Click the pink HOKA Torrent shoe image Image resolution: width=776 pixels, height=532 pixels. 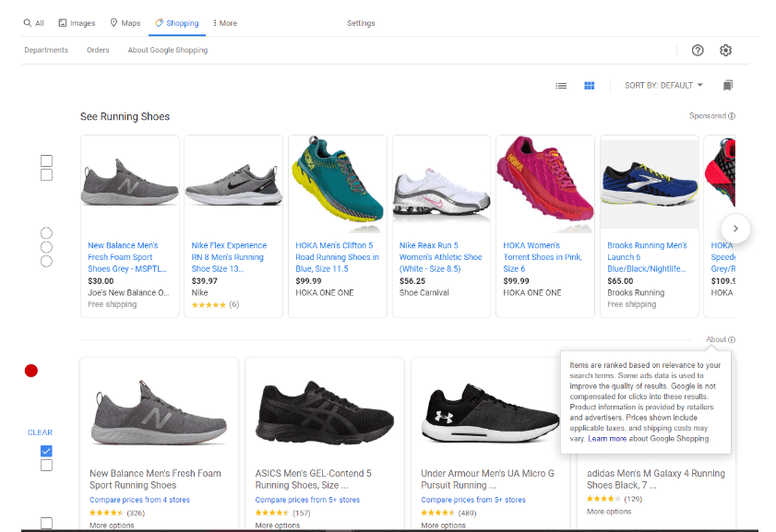pos(545,183)
